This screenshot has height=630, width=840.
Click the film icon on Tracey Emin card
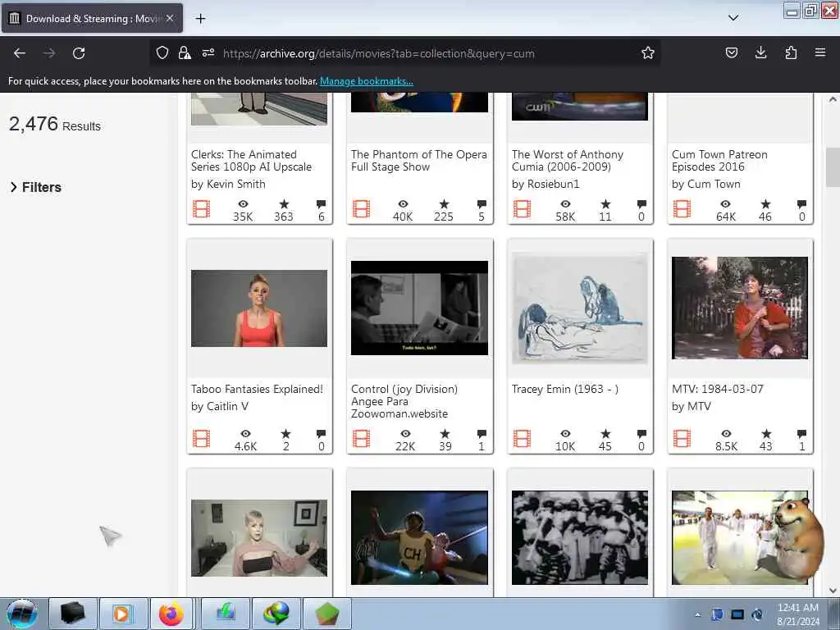click(x=522, y=438)
